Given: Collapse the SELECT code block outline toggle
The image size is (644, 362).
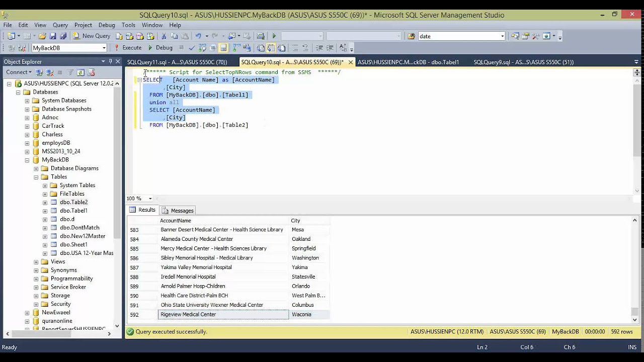Looking at the screenshot, I should [x=139, y=80].
